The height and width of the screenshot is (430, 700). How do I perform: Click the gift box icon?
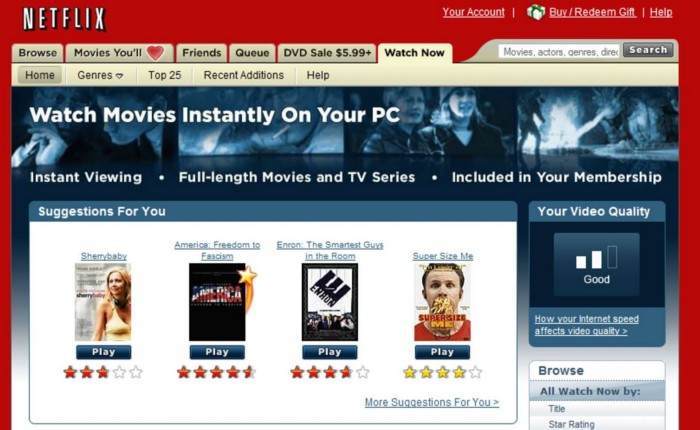click(x=536, y=12)
